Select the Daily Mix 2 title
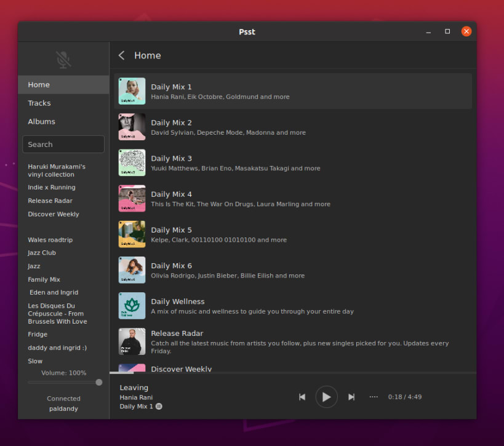This screenshot has height=446, width=504. [x=171, y=123]
